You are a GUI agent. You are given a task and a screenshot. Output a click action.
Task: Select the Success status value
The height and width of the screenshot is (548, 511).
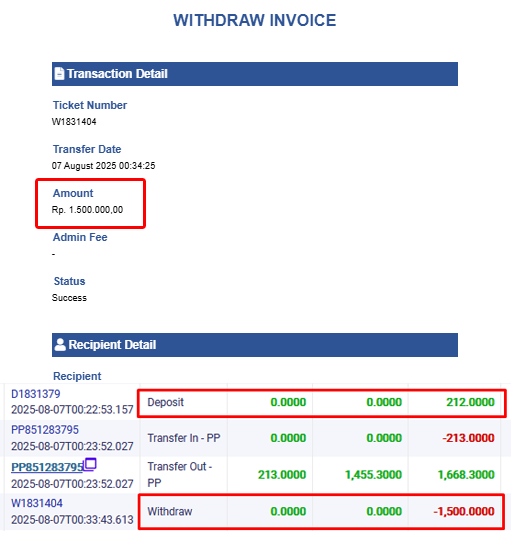click(69, 298)
